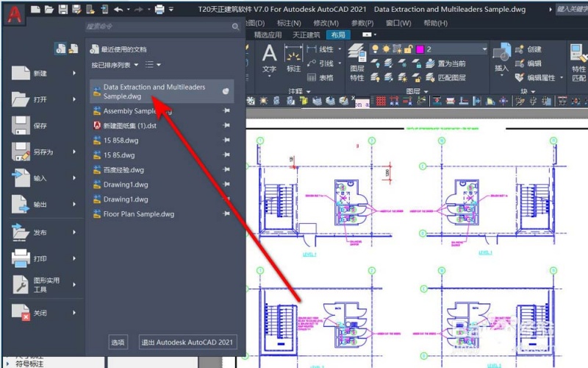Open the 修改(M) menu
The width and height of the screenshot is (588, 368).
pyautogui.click(x=326, y=24)
